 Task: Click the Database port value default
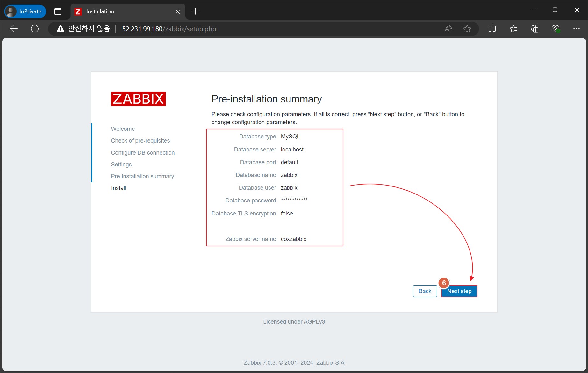[x=290, y=162]
